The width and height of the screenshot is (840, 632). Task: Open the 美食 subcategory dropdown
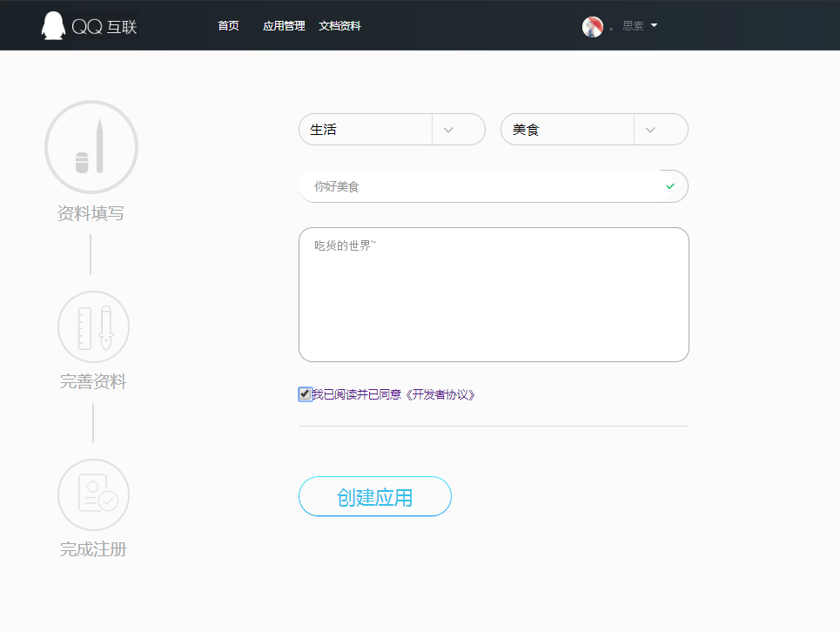pos(595,129)
